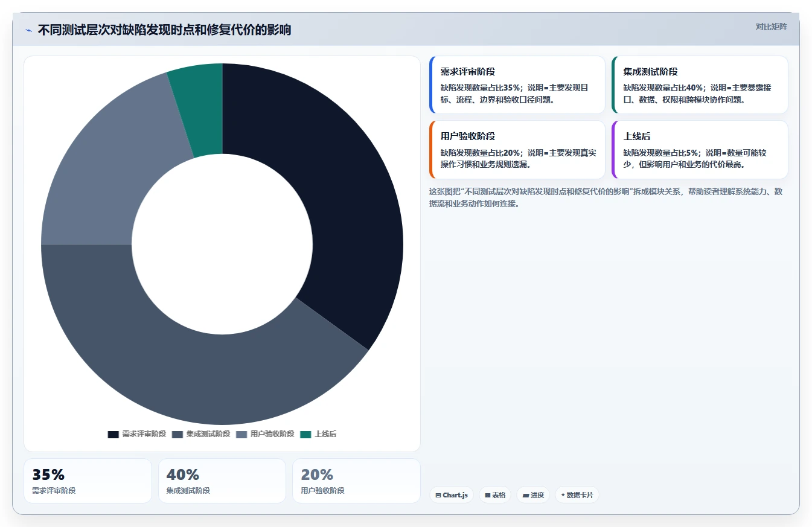Select the 20% 用户验收阶段 stat card
Image resolution: width=812 pixels, height=527 pixels.
coord(356,481)
